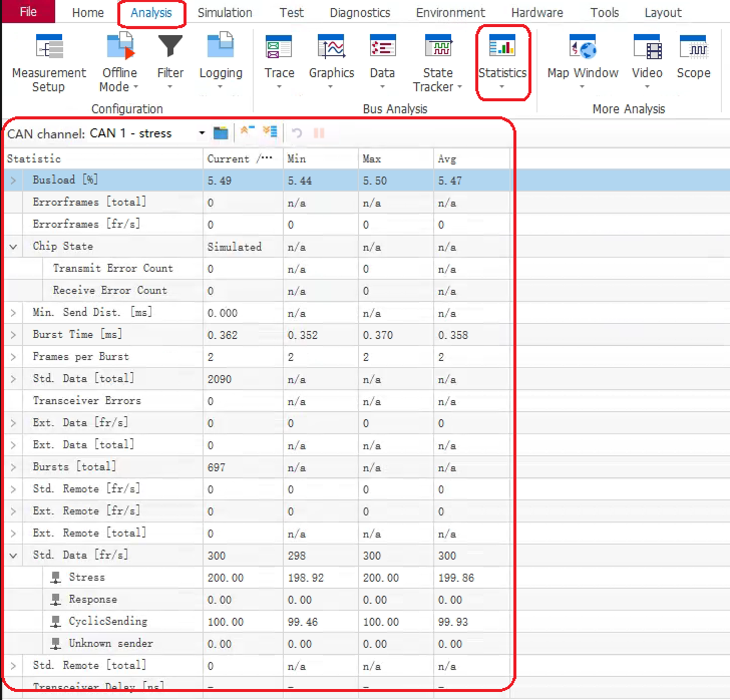
Task: Open the CAN channel dropdown
Action: pos(202,133)
